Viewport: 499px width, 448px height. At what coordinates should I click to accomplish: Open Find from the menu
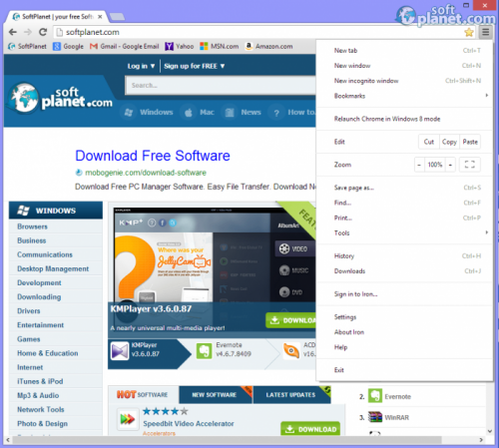point(404,203)
